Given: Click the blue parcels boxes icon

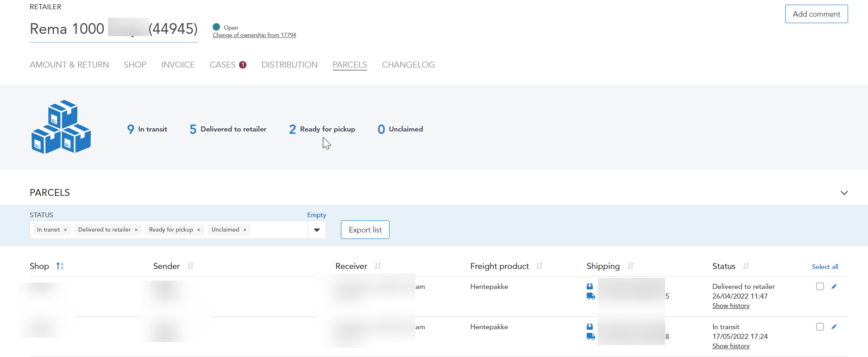Looking at the screenshot, I should pos(61,127).
